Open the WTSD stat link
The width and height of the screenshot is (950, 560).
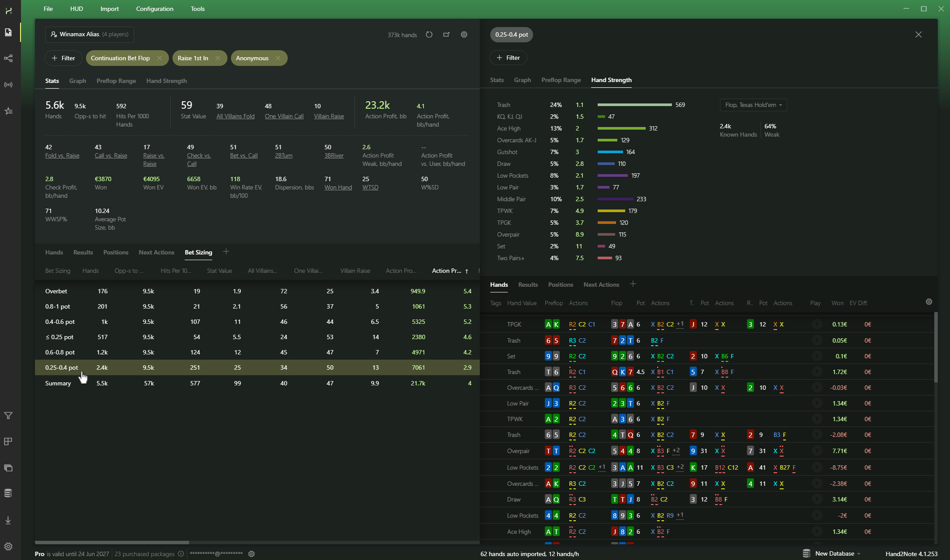[370, 187]
